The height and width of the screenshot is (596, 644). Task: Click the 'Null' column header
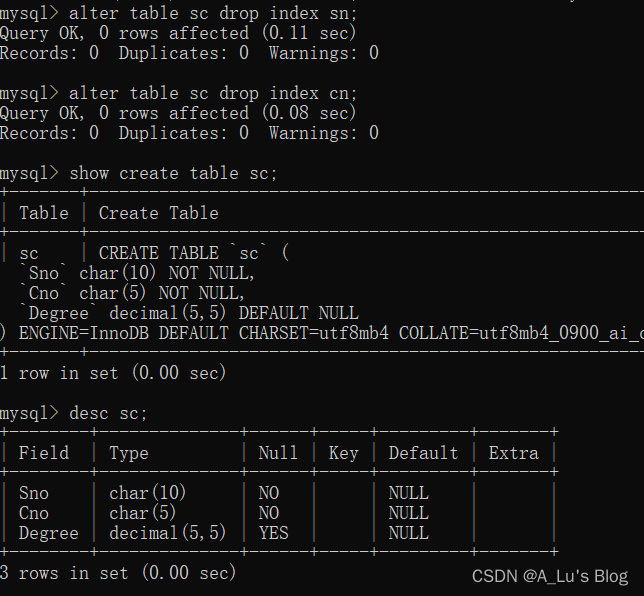[x=278, y=453]
